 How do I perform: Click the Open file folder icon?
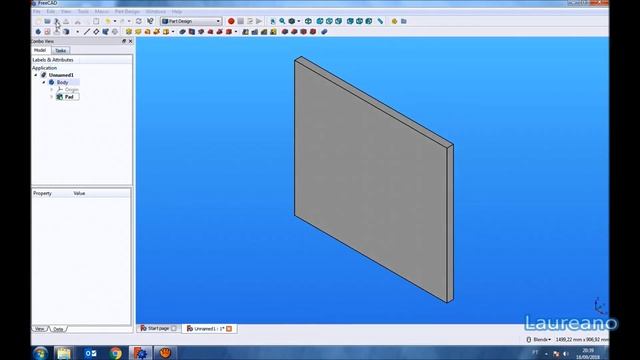(47, 21)
